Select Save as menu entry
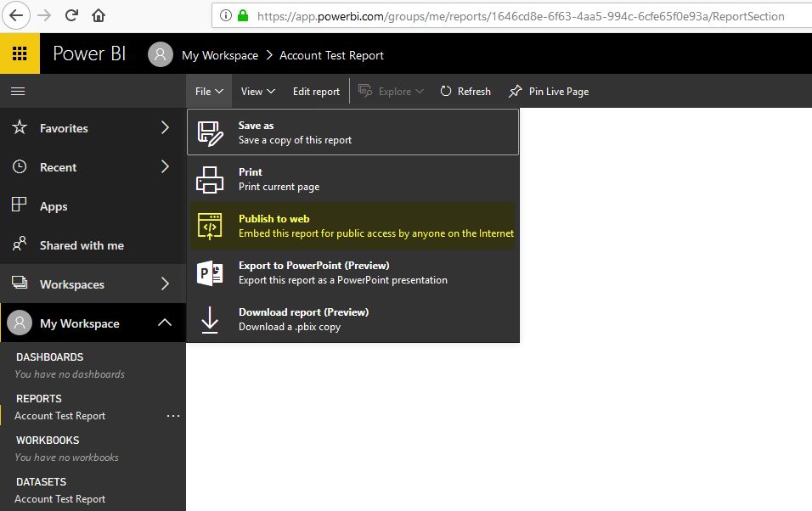The image size is (812, 511). [352, 132]
